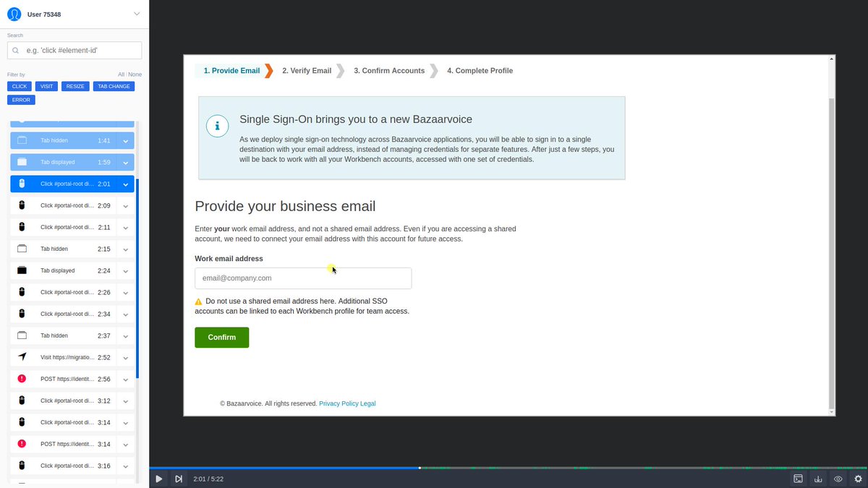The image size is (868, 488).
Task: Expand the Tab displayed 1:59 event
Action: (x=126, y=163)
